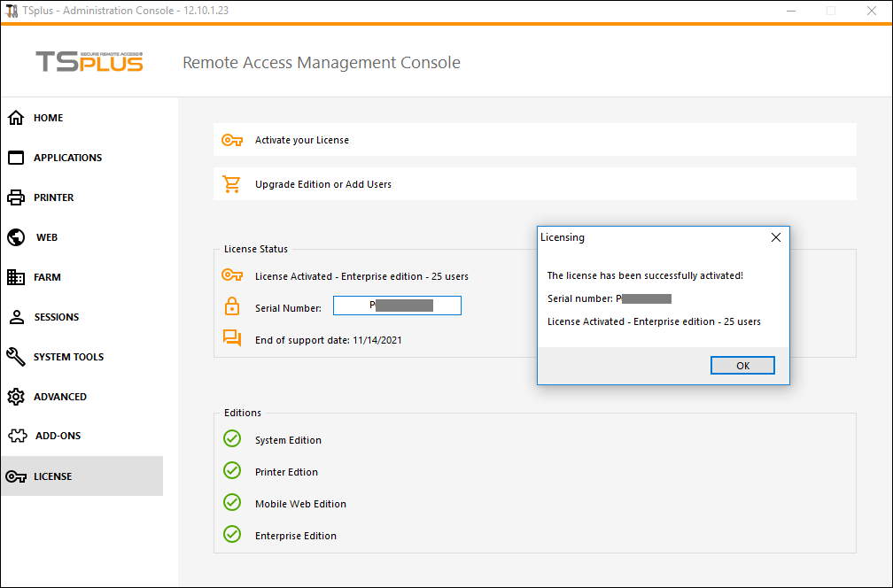Go to the Sessions menu label
The width and height of the screenshot is (893, 588).
pos(57,317)
